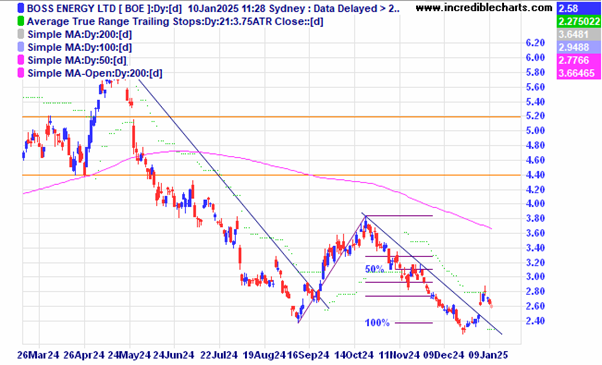This screenshot has width=602, height=365.
Task: Click the 4.40 price axis label
Action: 535,175
